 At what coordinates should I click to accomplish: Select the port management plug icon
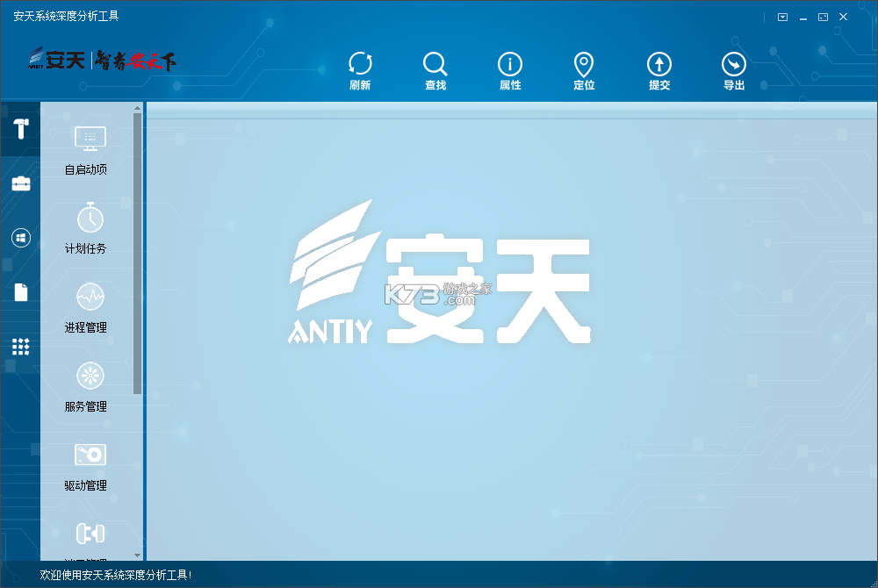[90, 534]
